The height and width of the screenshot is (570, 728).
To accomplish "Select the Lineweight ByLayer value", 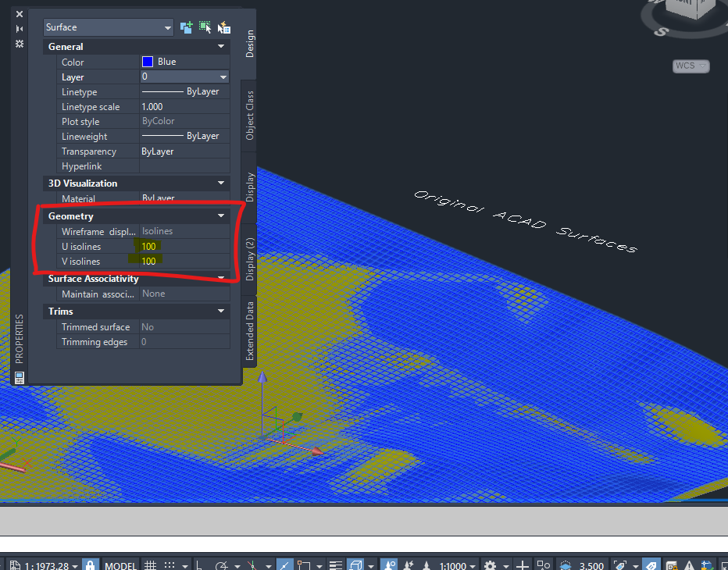I will 184,137.
